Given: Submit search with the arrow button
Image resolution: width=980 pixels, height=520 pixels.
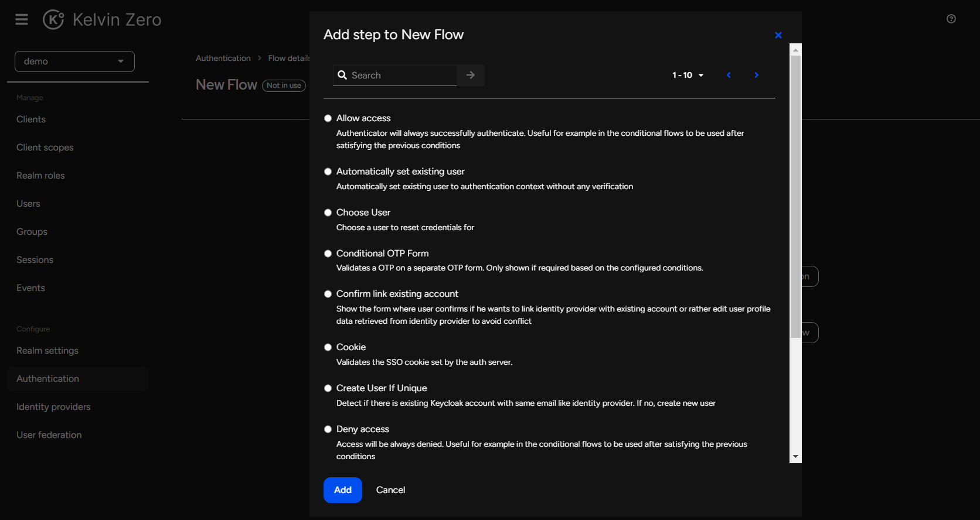Looking at the screenshot, I should (x=471, y=75).
